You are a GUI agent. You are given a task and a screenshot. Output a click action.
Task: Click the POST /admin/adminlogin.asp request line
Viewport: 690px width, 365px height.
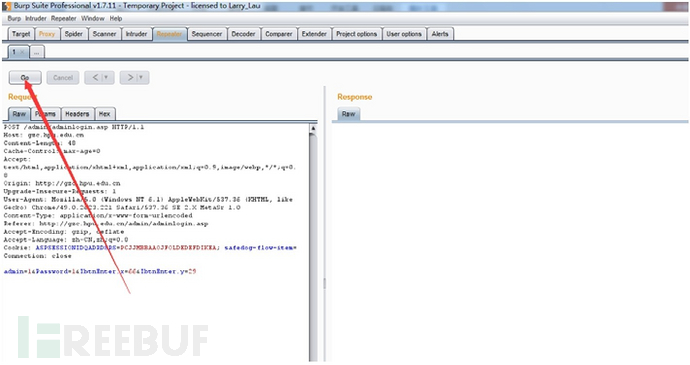point(74,127)
